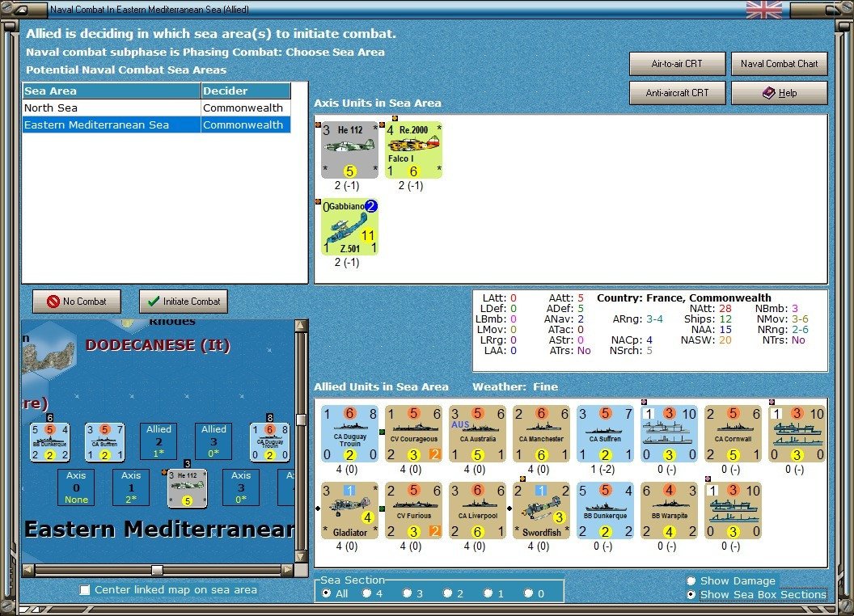Pick the Gladiator aircraft counter
The image size is (854, 616).
point(349,510)
